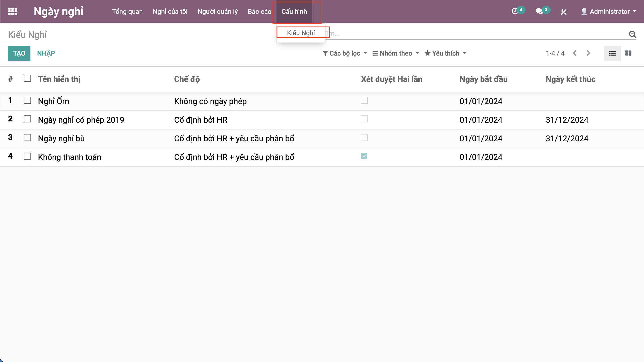The width and height of the screenshot is (644, 362).
Task: Tick the Ngày nghỉ bù row checkbox
Action: (27, 138)
